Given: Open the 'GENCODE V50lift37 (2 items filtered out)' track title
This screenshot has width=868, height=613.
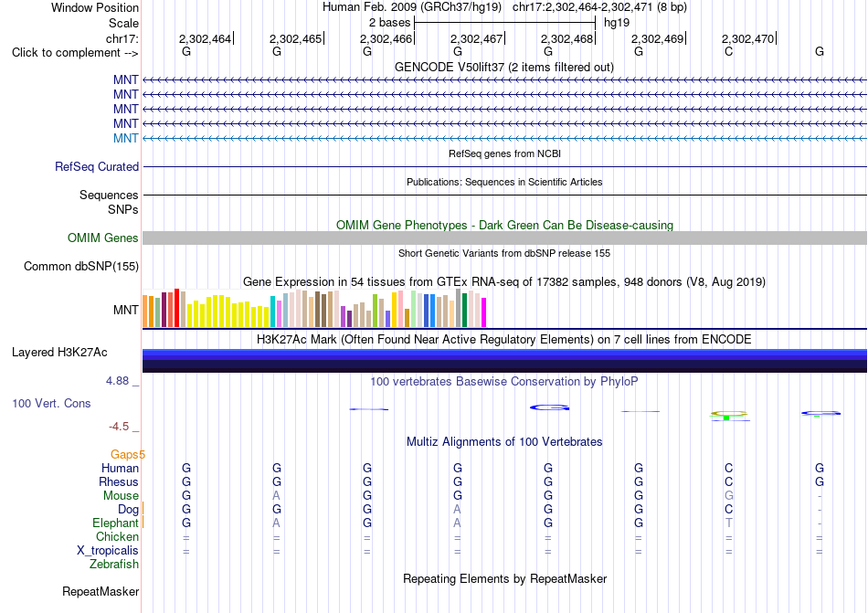Looking at the screenshot, I should pyautogui.click(x=503, y=67).
